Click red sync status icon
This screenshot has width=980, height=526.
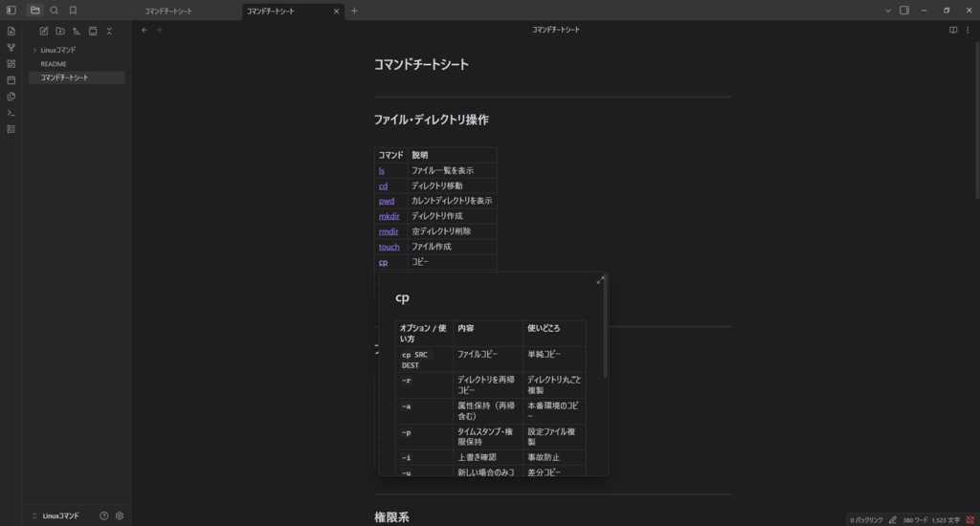(970, 519)
